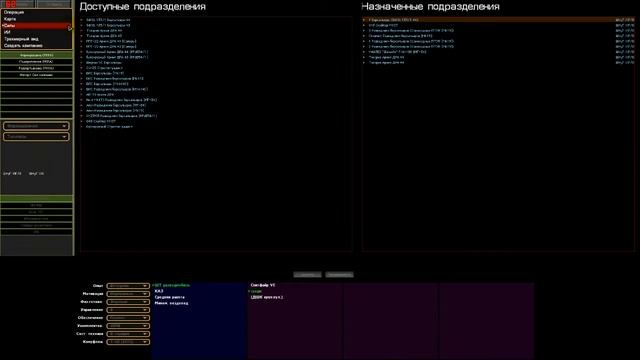The image size is (640, 360).
Task: Click the green Формирования button in the sidebar
Action: [36, 55]
